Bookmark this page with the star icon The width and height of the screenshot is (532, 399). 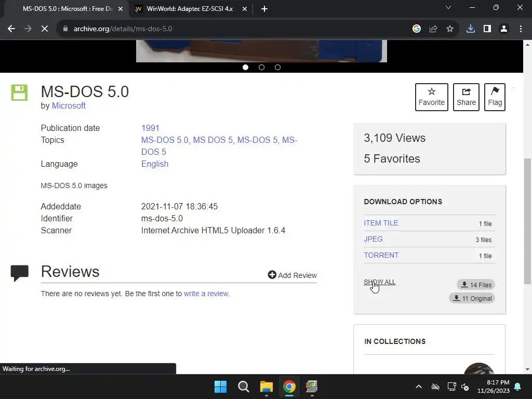[450, 29]
